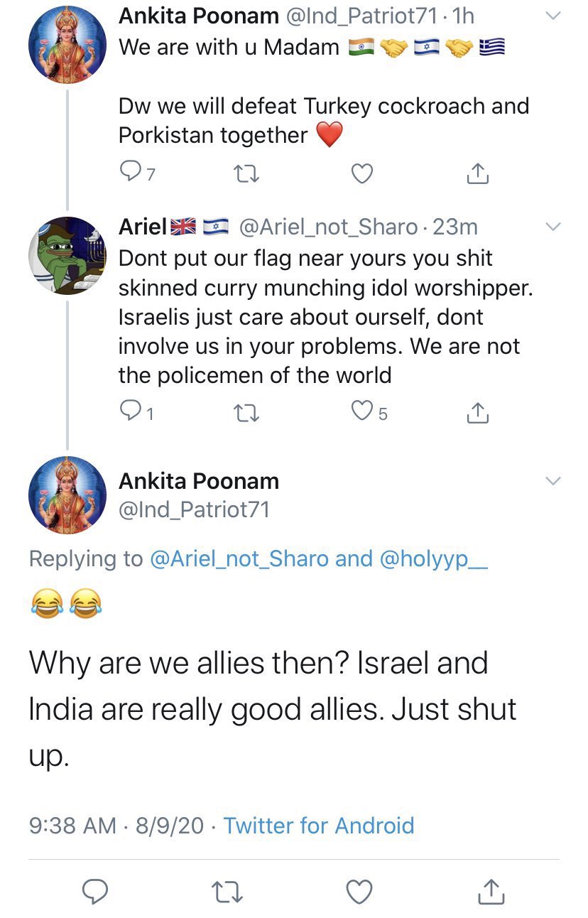The image size is (588, 918).
Task: Retweet Ariel's tweet
Action: (x=246, y=412)
